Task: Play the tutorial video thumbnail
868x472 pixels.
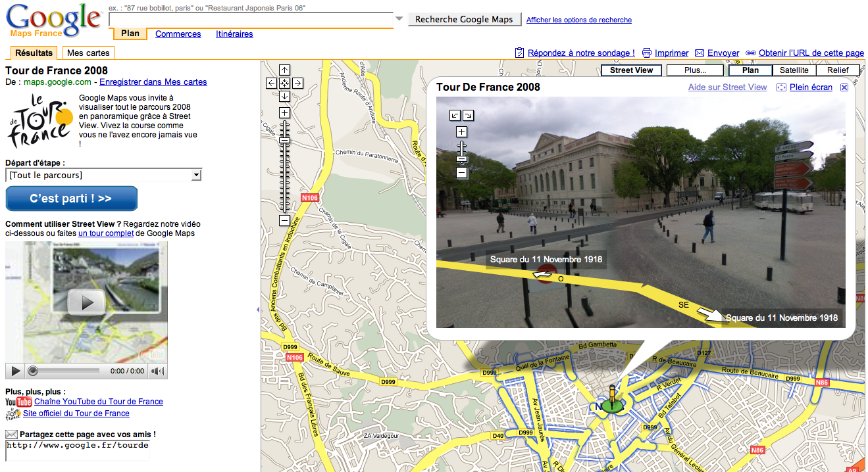Action: pos(86,302)
